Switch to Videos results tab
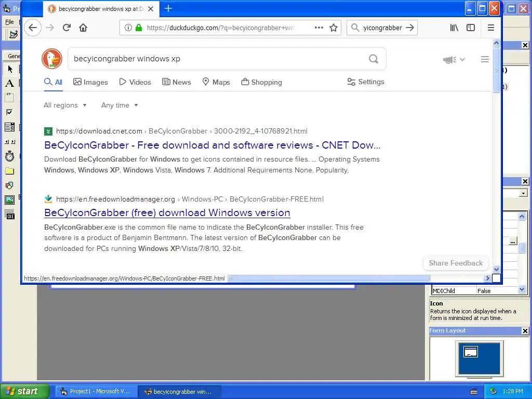The image size is (532, 399). click(x=135, y=82)
